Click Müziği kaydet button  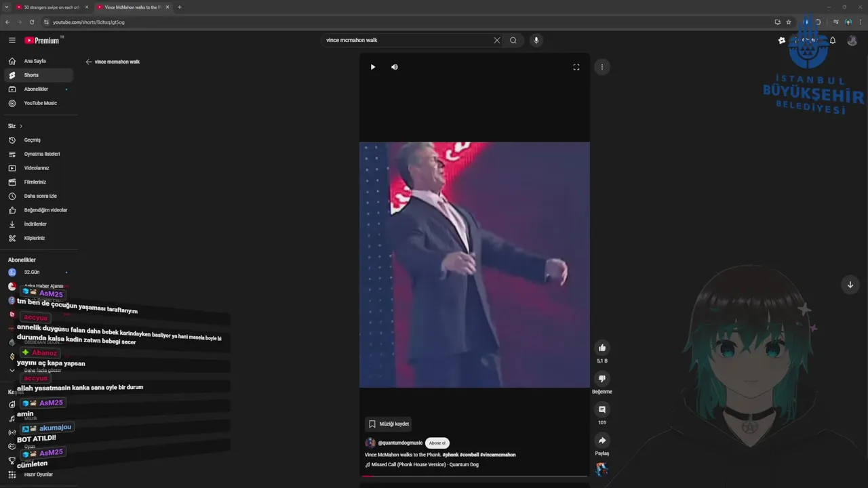(x=389, y=424)
